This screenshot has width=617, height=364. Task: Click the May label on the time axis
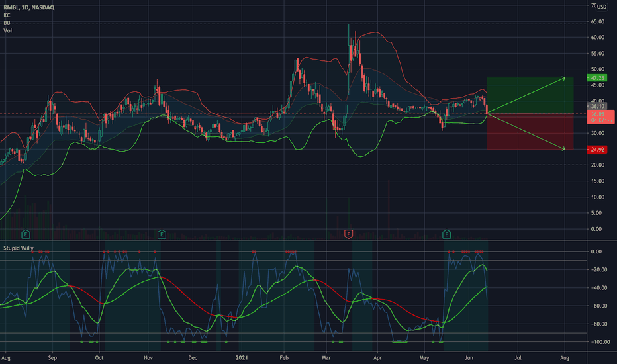424,357
